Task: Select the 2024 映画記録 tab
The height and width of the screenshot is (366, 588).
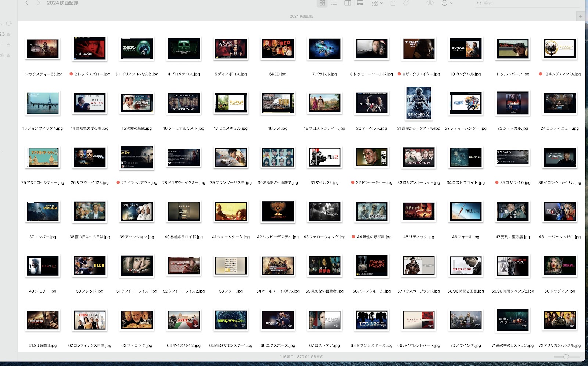Action: coord(301,16)
